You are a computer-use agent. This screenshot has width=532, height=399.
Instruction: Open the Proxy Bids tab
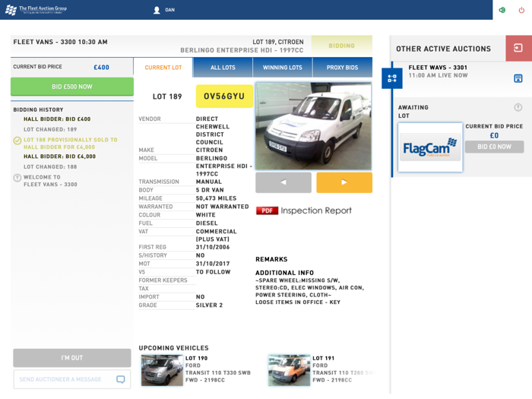(342, 68)
